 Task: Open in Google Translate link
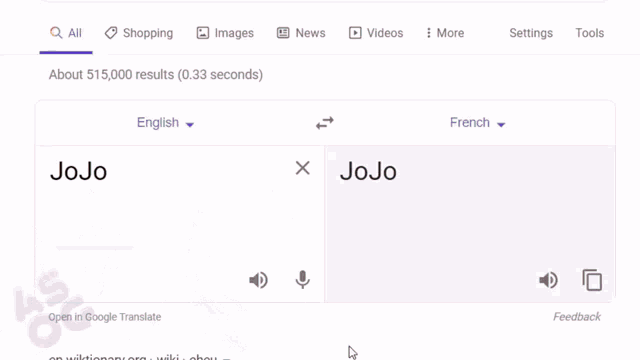coord(104,317)
